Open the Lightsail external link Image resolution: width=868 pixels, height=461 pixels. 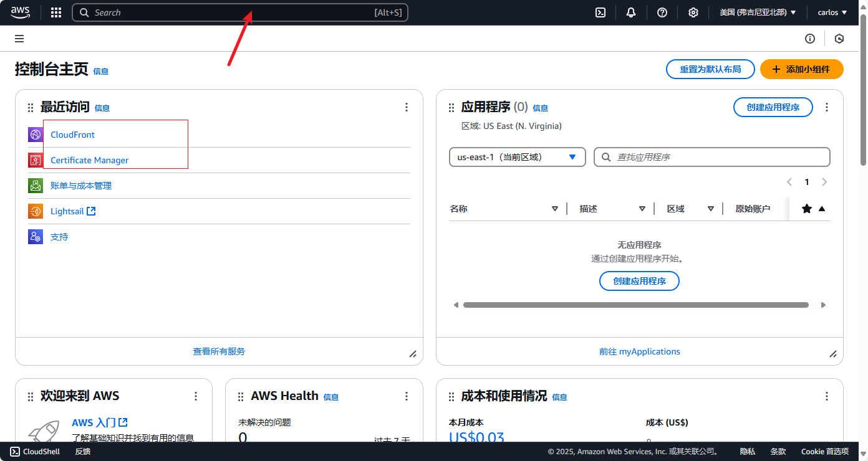coord(73,211)
